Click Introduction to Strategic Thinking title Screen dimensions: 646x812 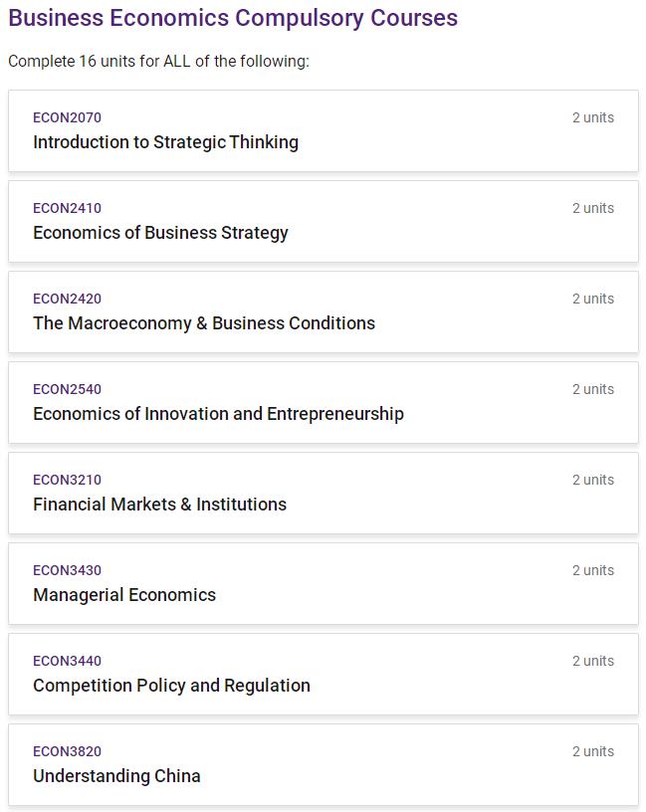coord(165,142)
